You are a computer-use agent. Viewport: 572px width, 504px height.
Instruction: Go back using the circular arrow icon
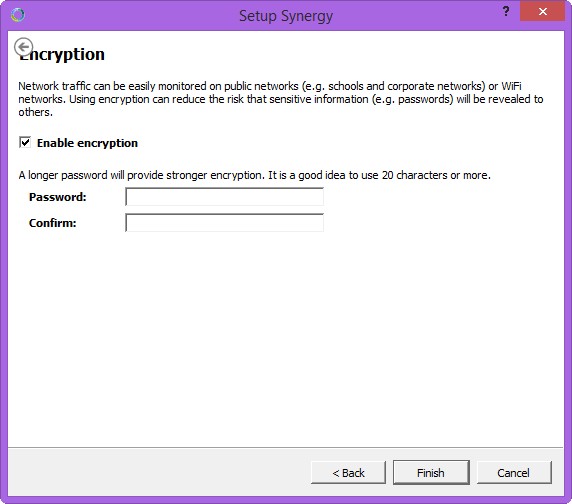point(23,47)
